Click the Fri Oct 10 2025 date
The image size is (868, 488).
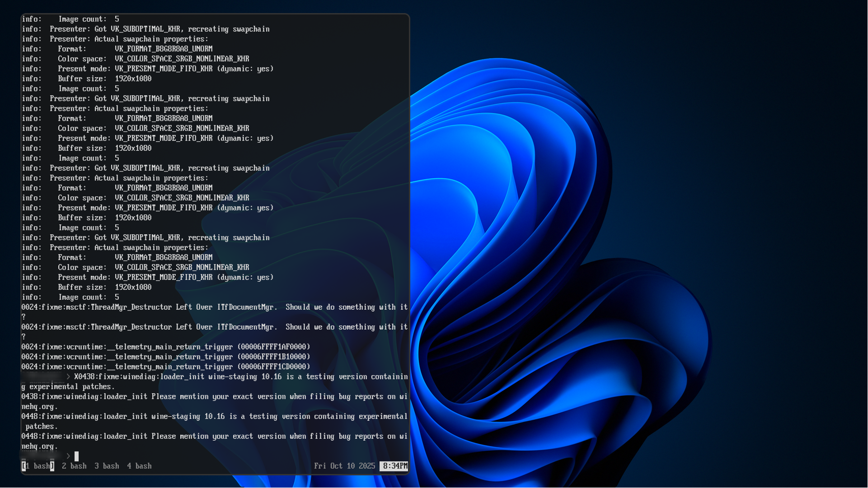click(344, 466)
